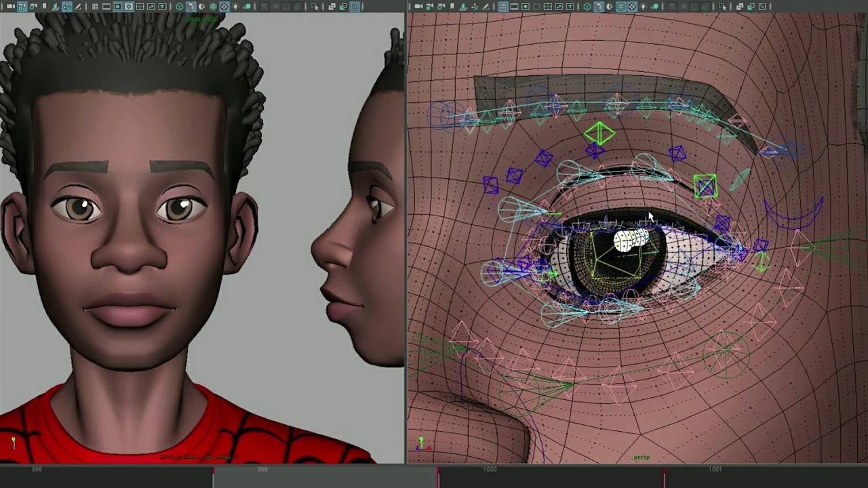Screen dimensions: 868x488
Task: Click X-Ray Joints icon in left viewport toolbar
Action: pyautogui.click(x=343, y=7)
